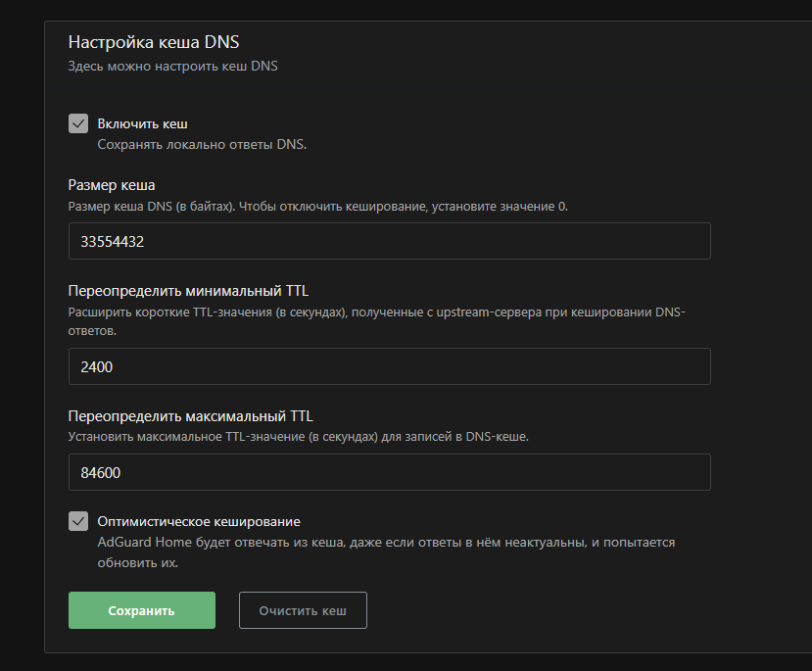Click the minimum TTL description mentioning upstream-сервера
Screen dimensions: 812x671
pos(377,312)
